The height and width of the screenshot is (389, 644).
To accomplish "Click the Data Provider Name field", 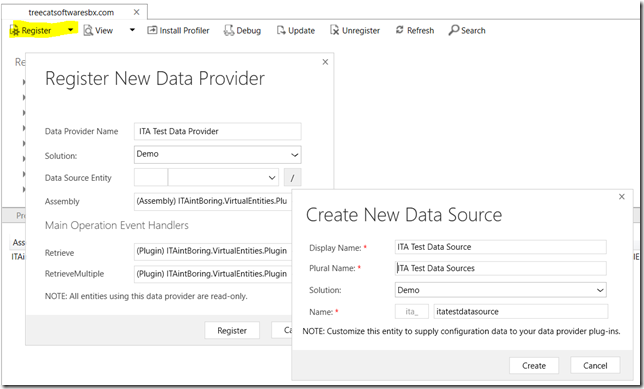I will (x=218, y=131).
